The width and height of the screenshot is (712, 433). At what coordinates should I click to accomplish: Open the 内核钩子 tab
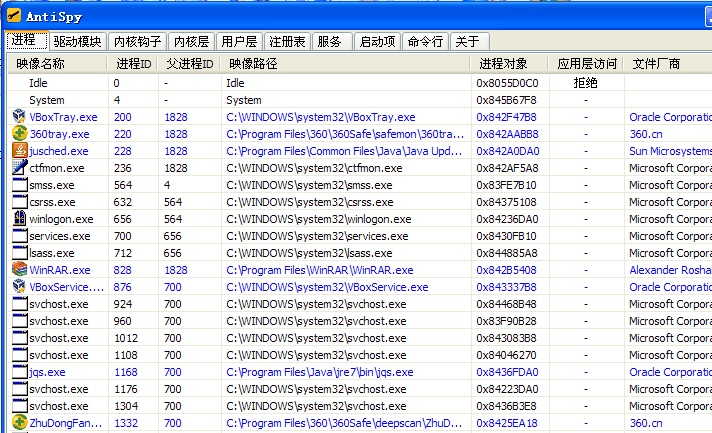(x=137, y=41)
